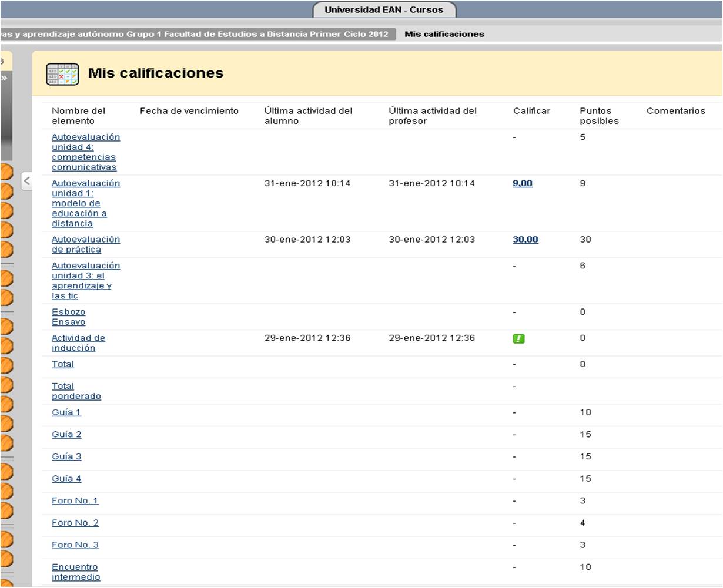Open the Autoevaluación de práctica item
The width and height of the screenshot is (723, 588).
pos(85,244)
